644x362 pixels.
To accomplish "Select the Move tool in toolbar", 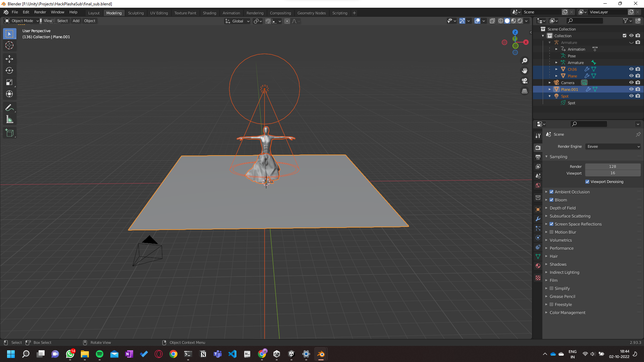I will [9, 59].
